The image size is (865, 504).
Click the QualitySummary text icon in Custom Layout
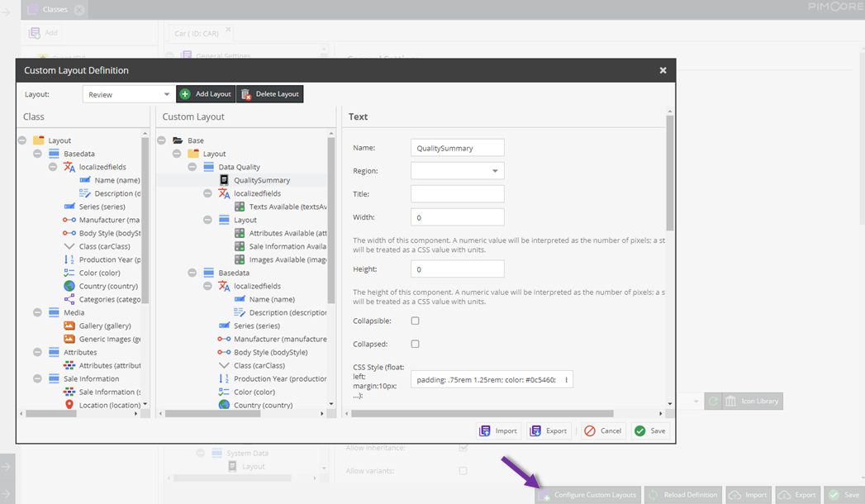pyautogui.click(x=224, y=180)
